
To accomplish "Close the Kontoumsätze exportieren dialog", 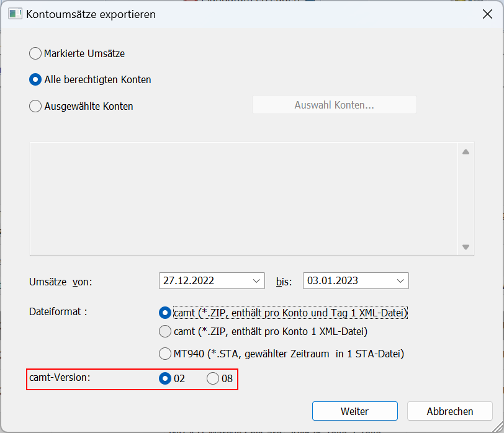I will pos(487,14).
